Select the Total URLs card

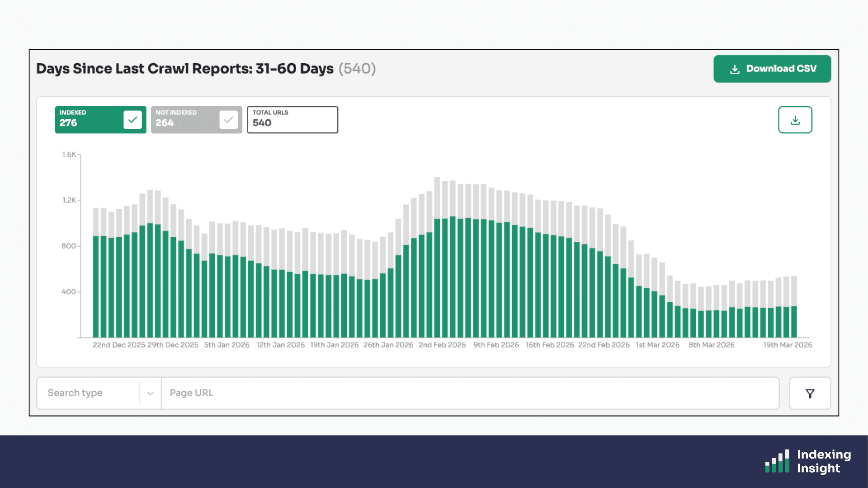[292, 120]
